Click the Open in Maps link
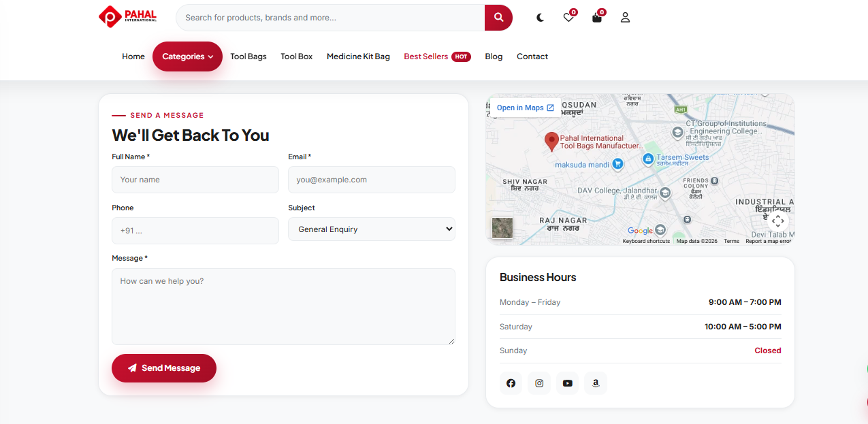Image resolution: width=868 pixels, height=424 pixels. (x=526, y=108)
